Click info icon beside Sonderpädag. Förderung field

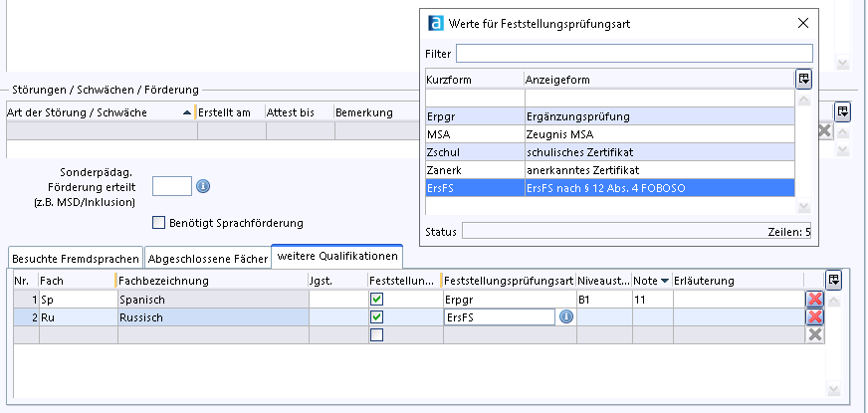(204, 186)
